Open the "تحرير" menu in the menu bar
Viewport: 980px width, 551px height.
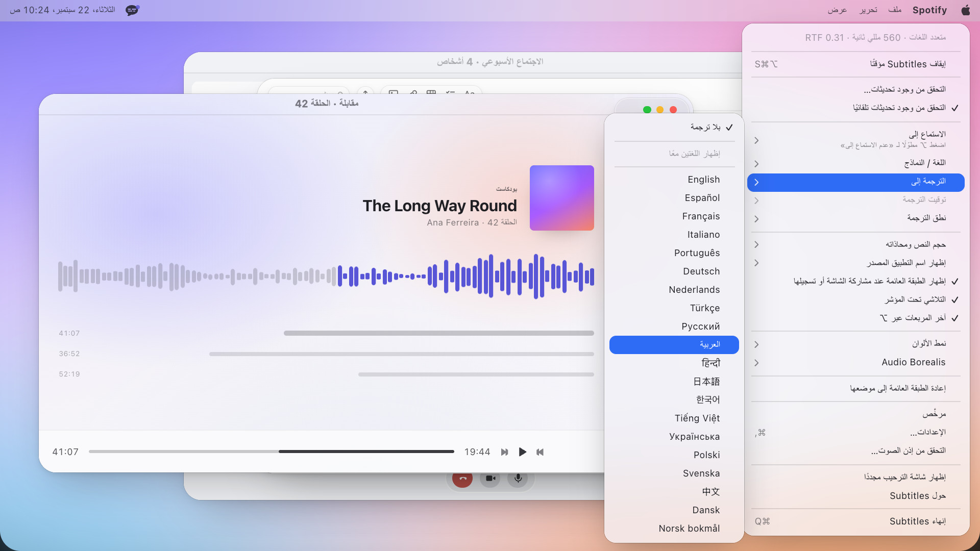(868, 10)
